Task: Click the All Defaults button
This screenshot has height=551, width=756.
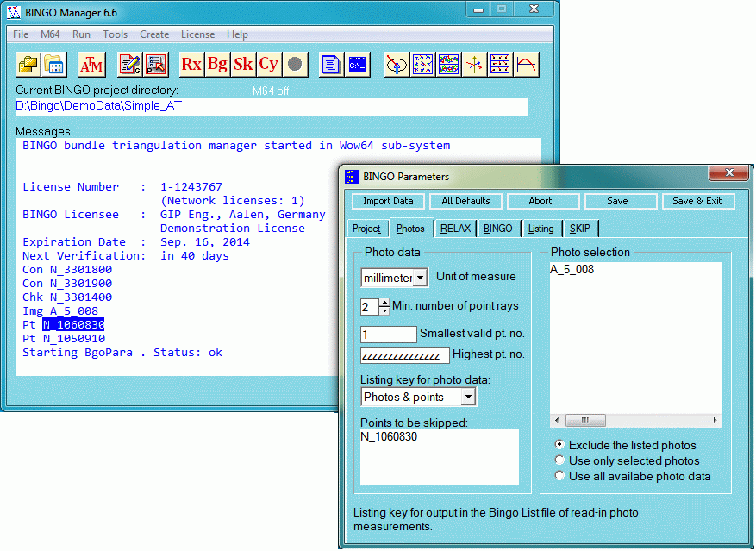Action: point(465,201)
